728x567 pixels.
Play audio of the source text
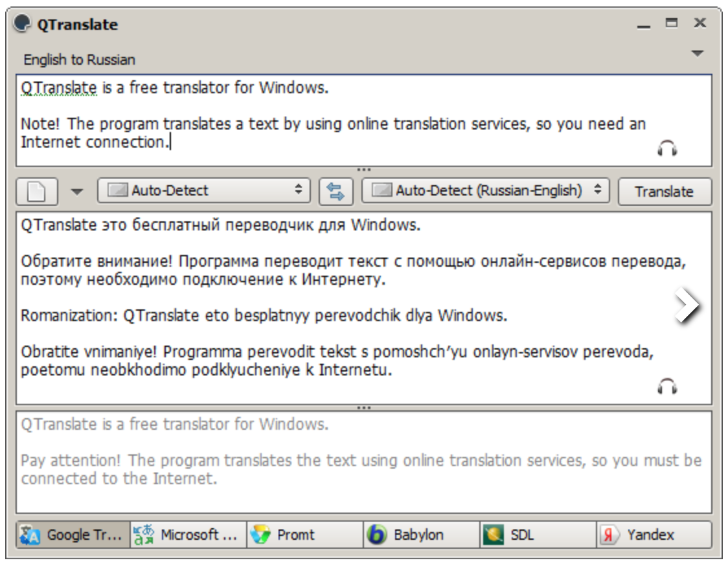[x=666, y=150]
